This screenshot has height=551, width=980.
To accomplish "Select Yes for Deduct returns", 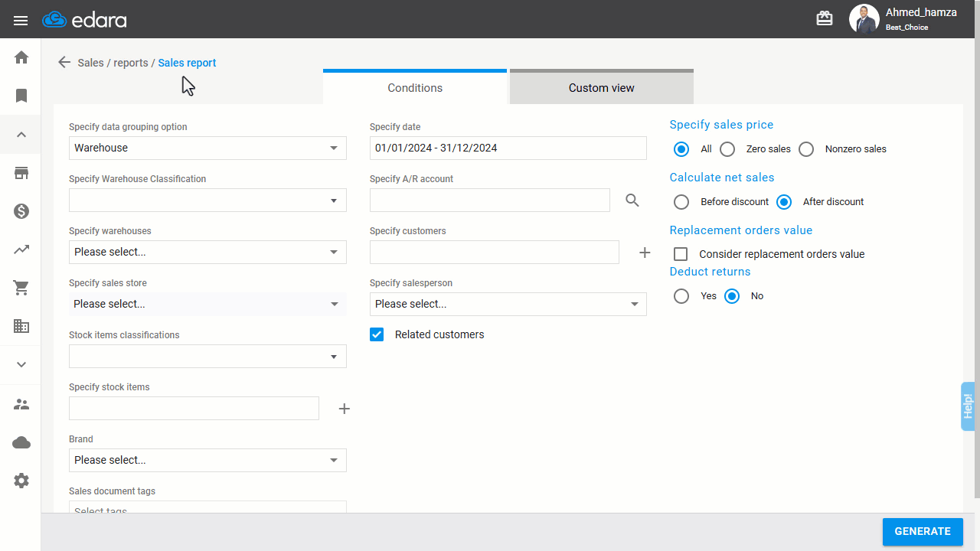I will (681, 296).
